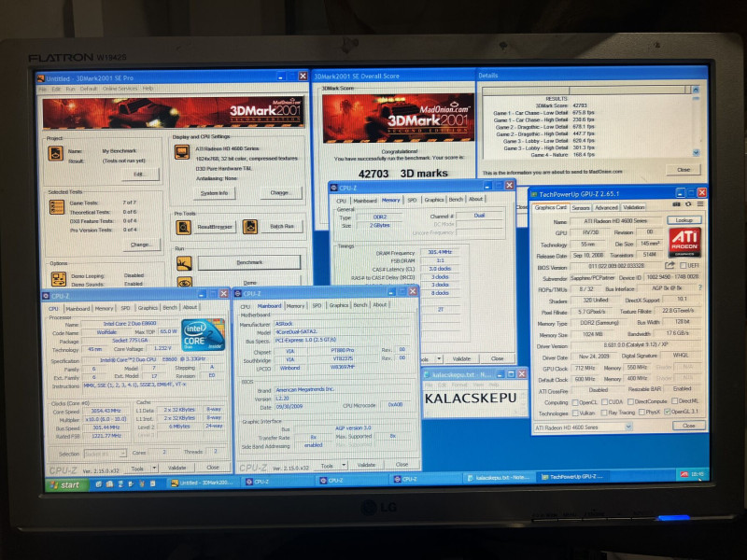This screenshot has height=560, width=747.
Task: Click the Details results scrollbar down arrow
Action: tap(696, 153)
